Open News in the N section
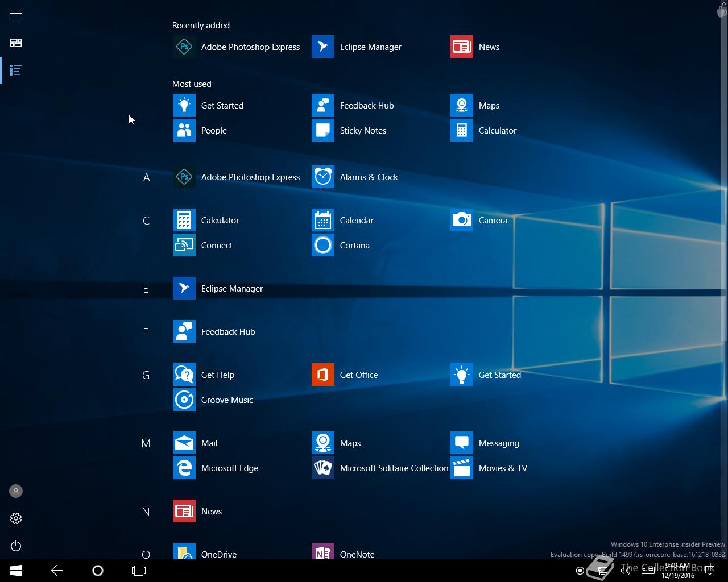This screenshot has width=728, height=582. tap(198, 511)
